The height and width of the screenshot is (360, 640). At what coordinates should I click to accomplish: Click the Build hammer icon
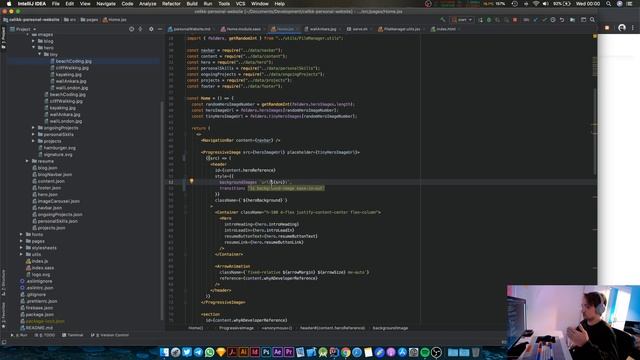pyautogui.click(x=442, y=20)
